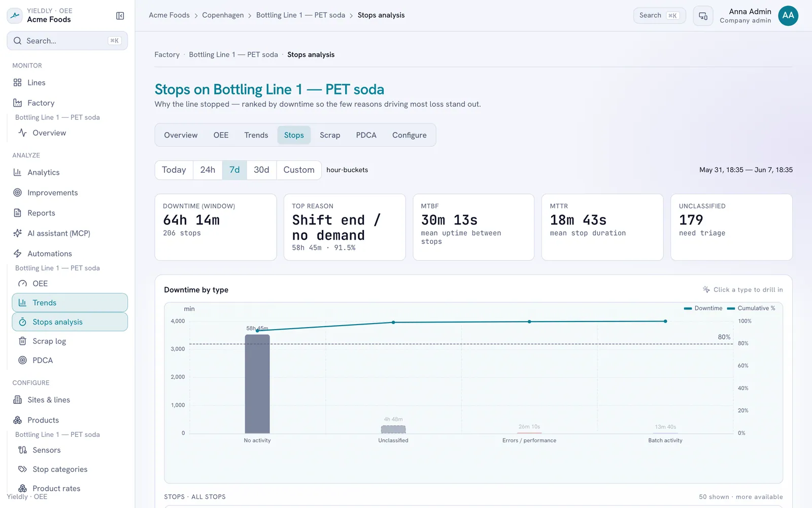Click the Reports document icon
Image resolution: width=812 pixels, height=508 pixels.
click(18, 213)
